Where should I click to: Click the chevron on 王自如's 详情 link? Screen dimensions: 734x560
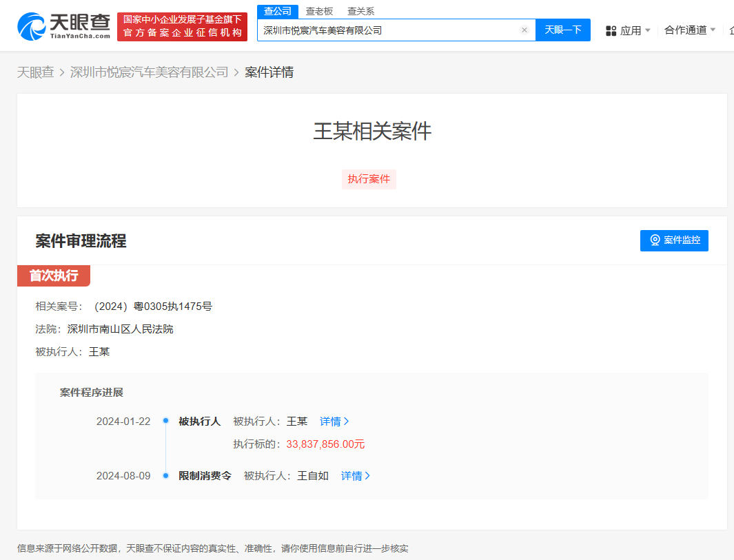(x=369, y=475)
